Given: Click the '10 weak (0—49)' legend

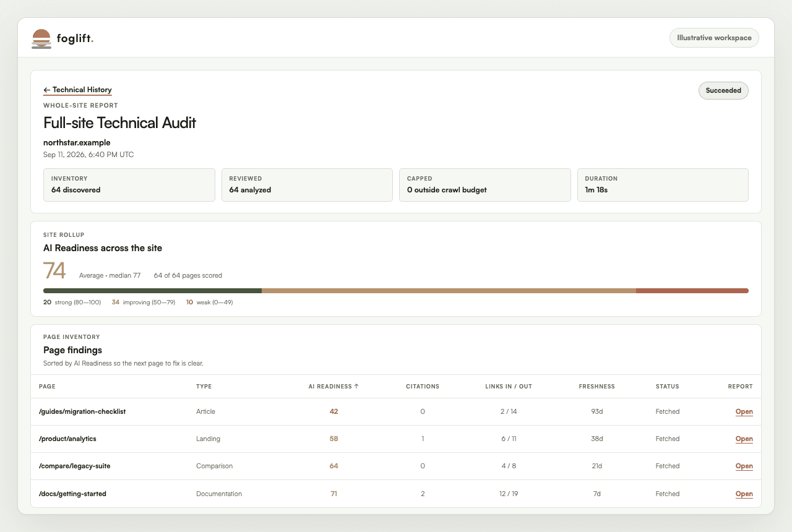Looking at the screenshot, I should point(209,302).
